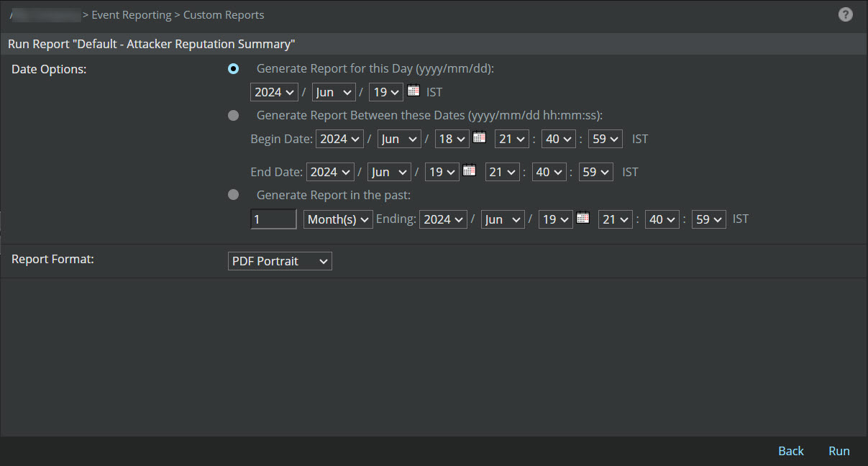Click Custom Reports in the breadcrumb
Image resolution: width=868 pixels, height=466 pixels.
(224, 14)
